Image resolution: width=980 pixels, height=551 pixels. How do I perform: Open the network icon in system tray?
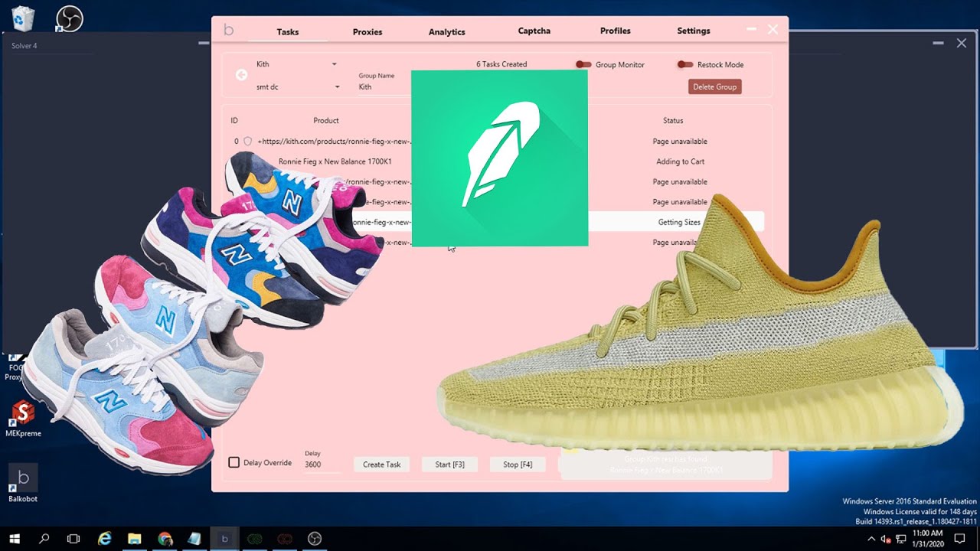pos(900,539)
